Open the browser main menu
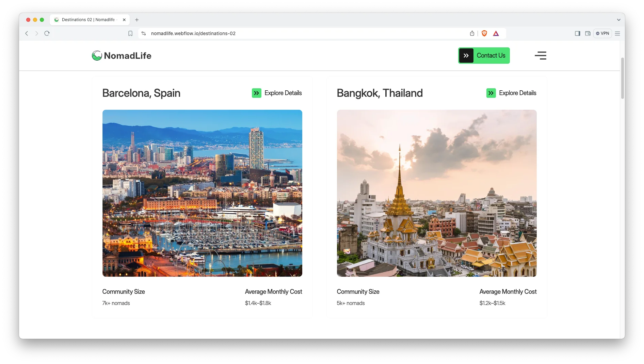Viewport: 644px width, 364px height. [x=617, y=33]
